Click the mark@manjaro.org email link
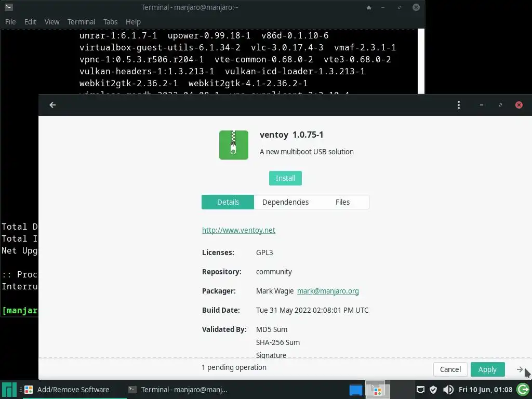Viewport: 532px width, 399px height. tap(328, 291)
